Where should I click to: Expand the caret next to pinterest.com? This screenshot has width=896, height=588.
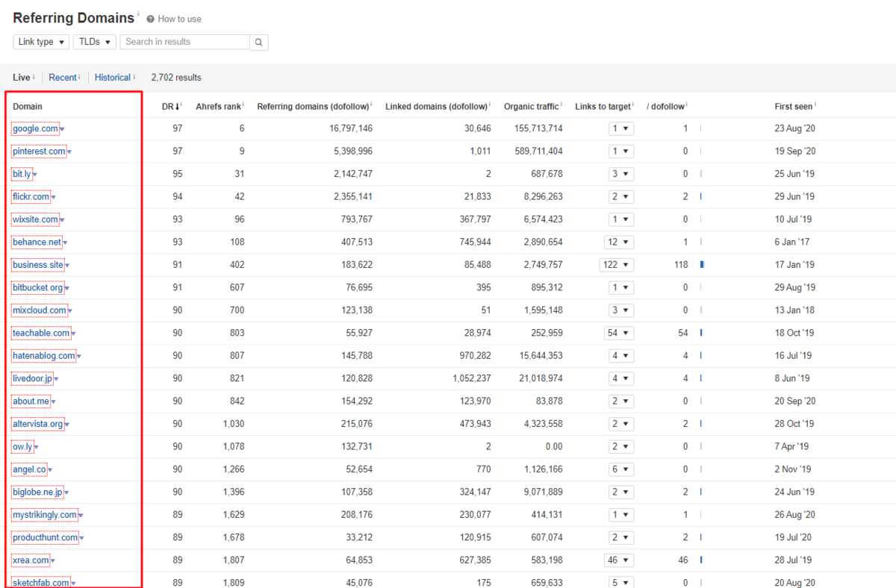click(69, 152)
